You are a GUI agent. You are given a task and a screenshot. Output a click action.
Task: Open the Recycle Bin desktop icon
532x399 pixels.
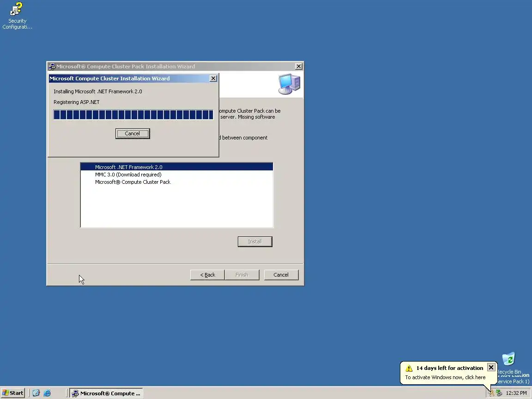coord(508,363)
